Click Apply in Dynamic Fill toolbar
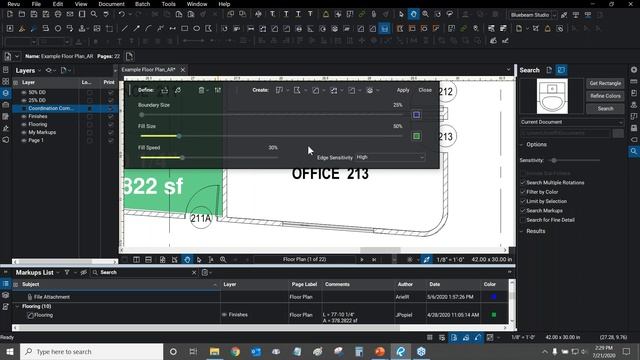The height and width of the screenshot is (360, 640). pos(403,90)
